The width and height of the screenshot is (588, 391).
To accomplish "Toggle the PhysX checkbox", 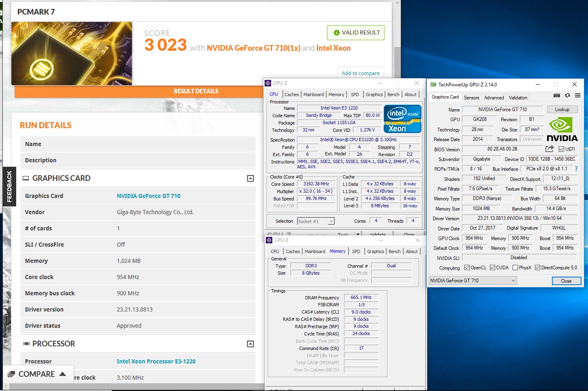I will point(515,268).
